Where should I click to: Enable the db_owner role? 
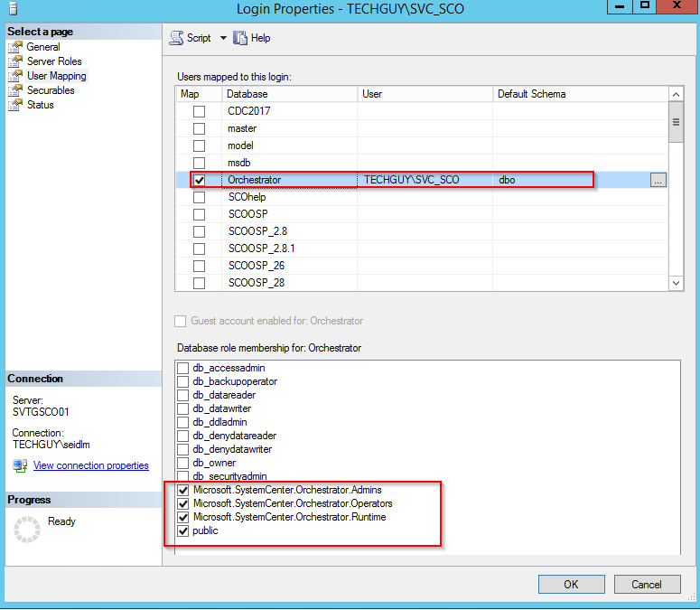(x=183, y=463)
